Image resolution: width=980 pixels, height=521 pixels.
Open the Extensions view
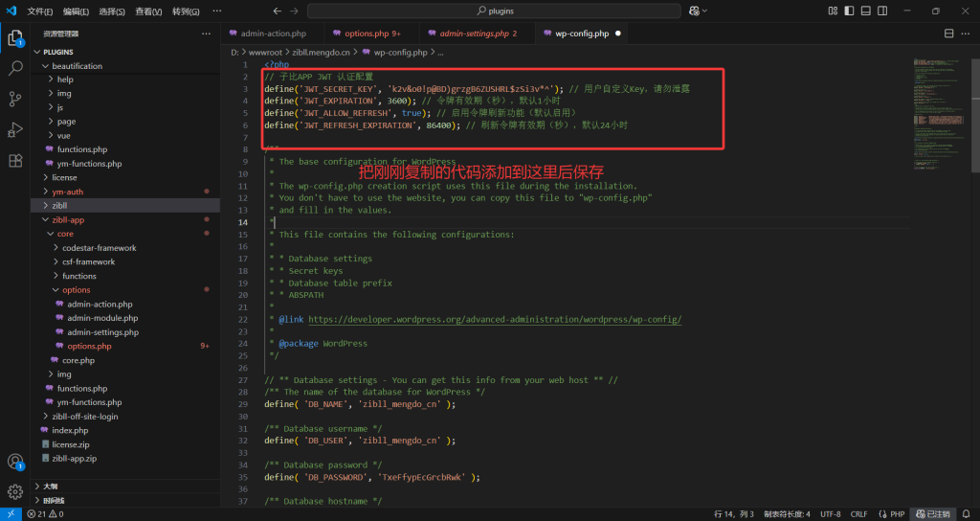click(x=15, y=160)
